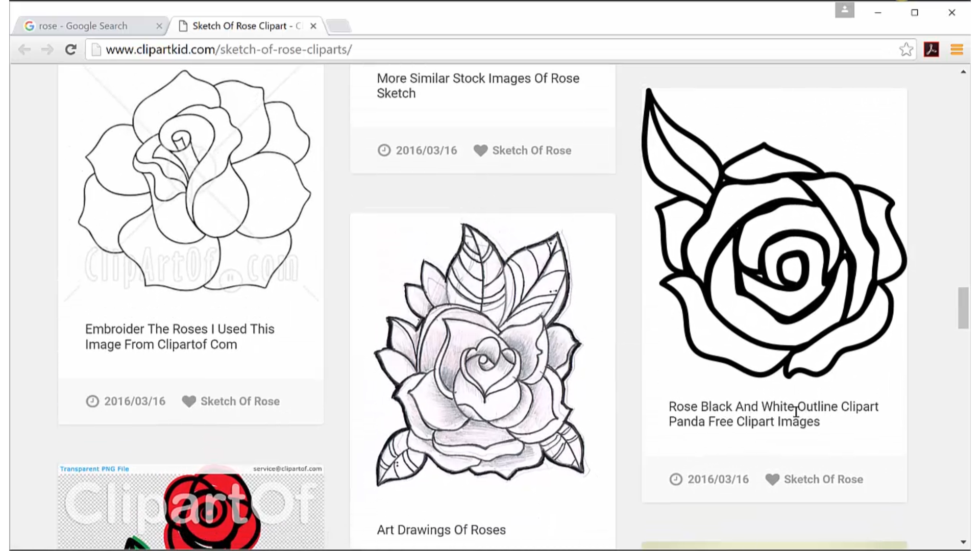This screenshot has width=980, height=551.
Task: Click the scrollbar up arrow
Action: 963,72
